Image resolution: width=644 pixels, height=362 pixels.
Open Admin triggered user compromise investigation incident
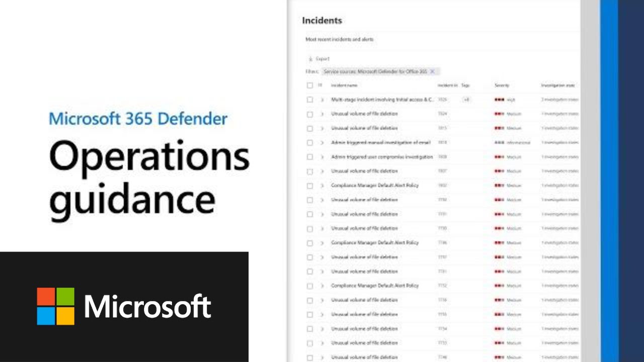click(x=382, y=157)
